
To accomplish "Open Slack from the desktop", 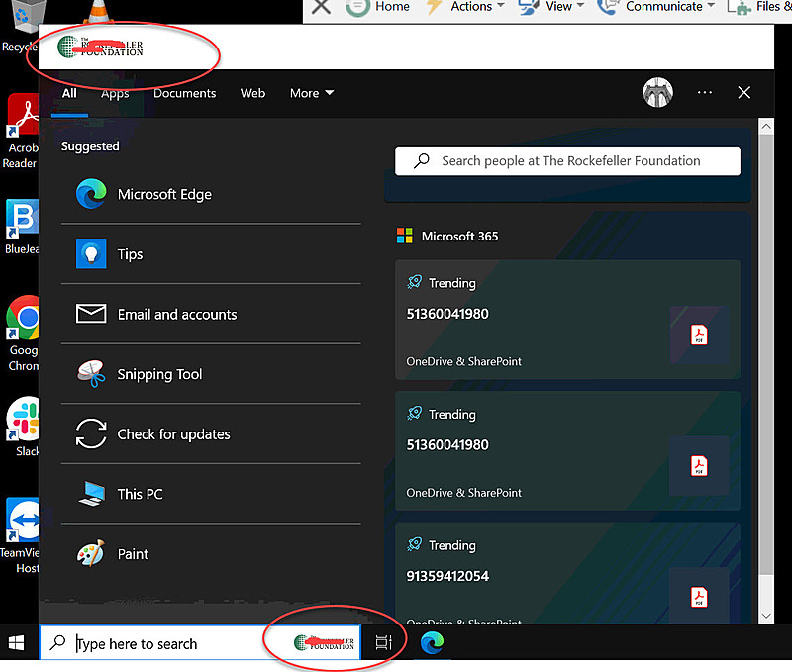I will pyautogui.click(x=23, y=420).
